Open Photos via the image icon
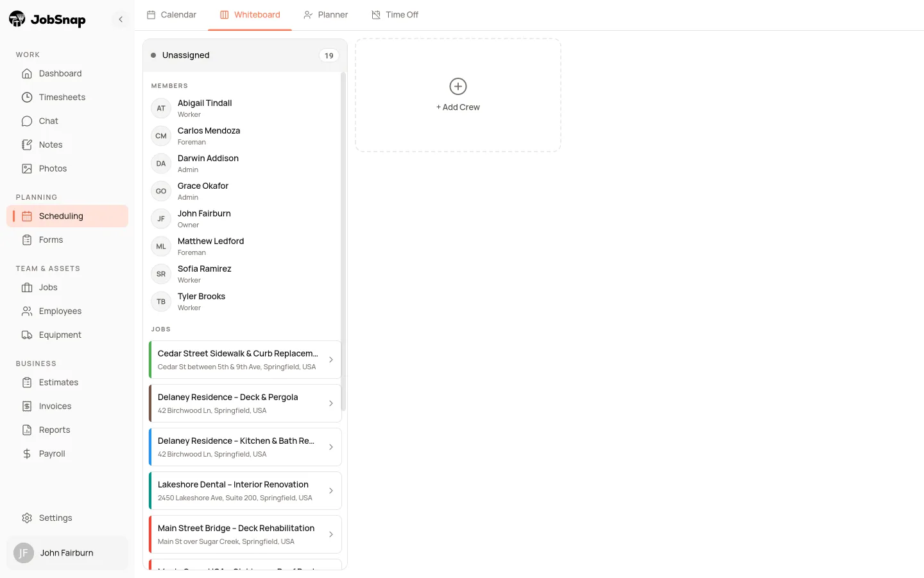 pyautogui.click(x=27, y=169)
